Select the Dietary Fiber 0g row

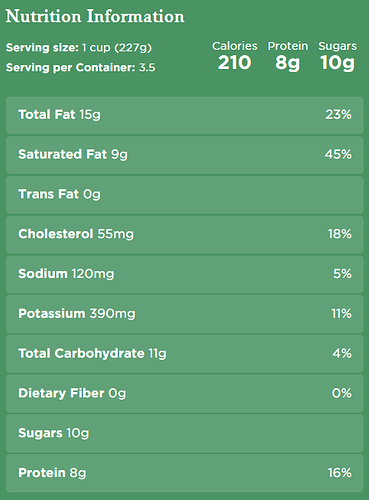tap(185, 394)
